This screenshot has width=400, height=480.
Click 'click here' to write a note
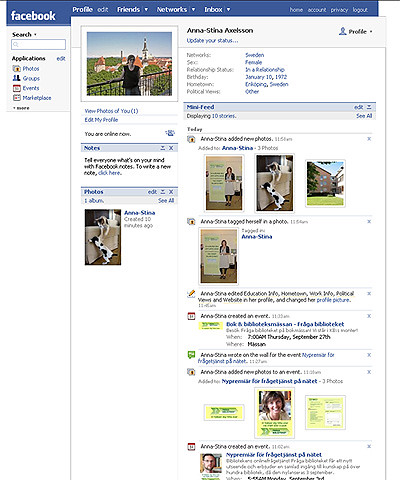tap(109, 173)
